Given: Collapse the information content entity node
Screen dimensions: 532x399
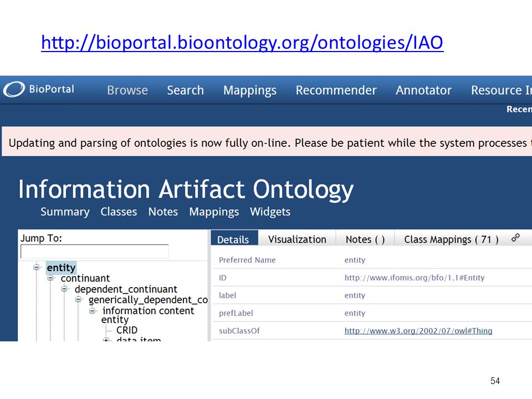Looking at the screenshot, I should [93, 311].
